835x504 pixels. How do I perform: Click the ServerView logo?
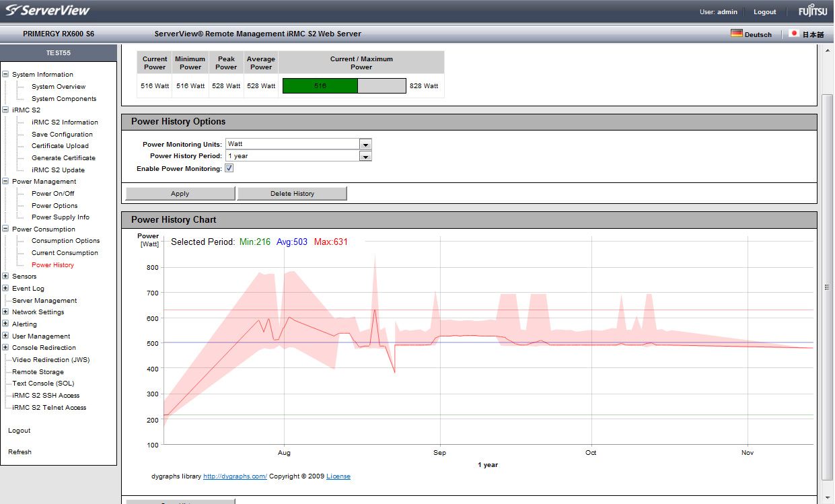click(x=48, y=11)
